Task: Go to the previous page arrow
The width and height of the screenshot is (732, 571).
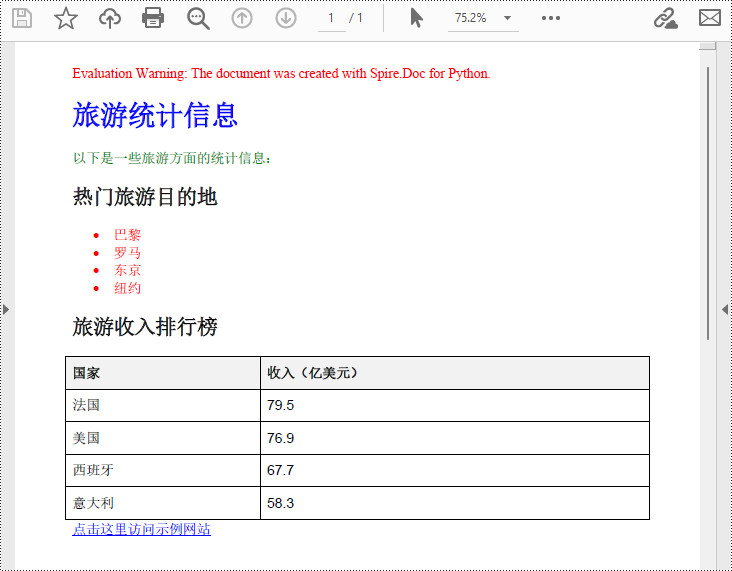Action: (x=242, y=19)
